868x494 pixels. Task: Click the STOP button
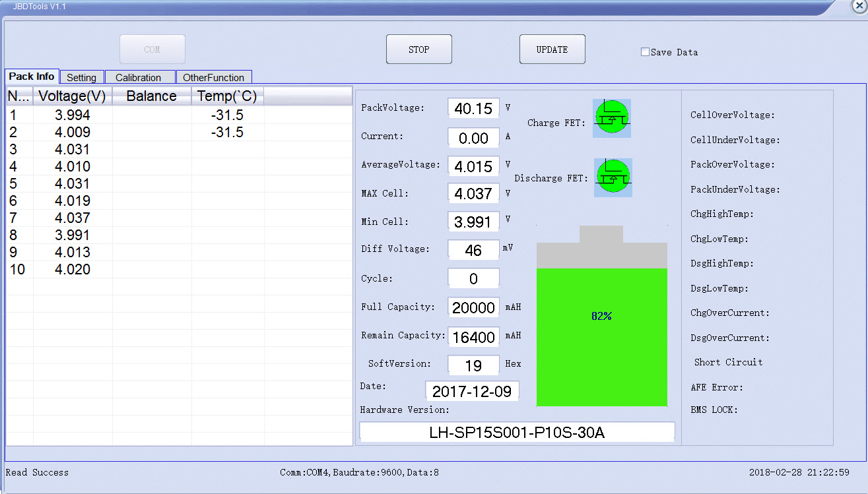[419, 49]
